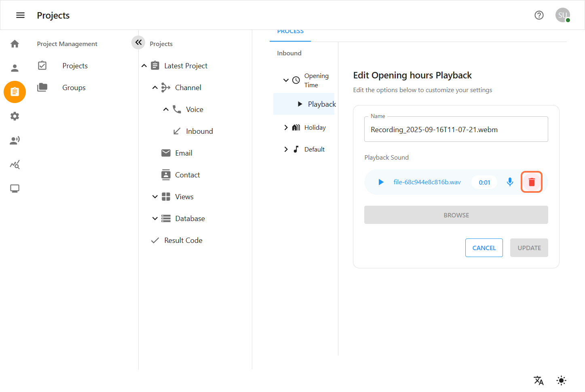Click the microphone record icon
This screenshot has width=585, height=392.
(x=510, y=182)
